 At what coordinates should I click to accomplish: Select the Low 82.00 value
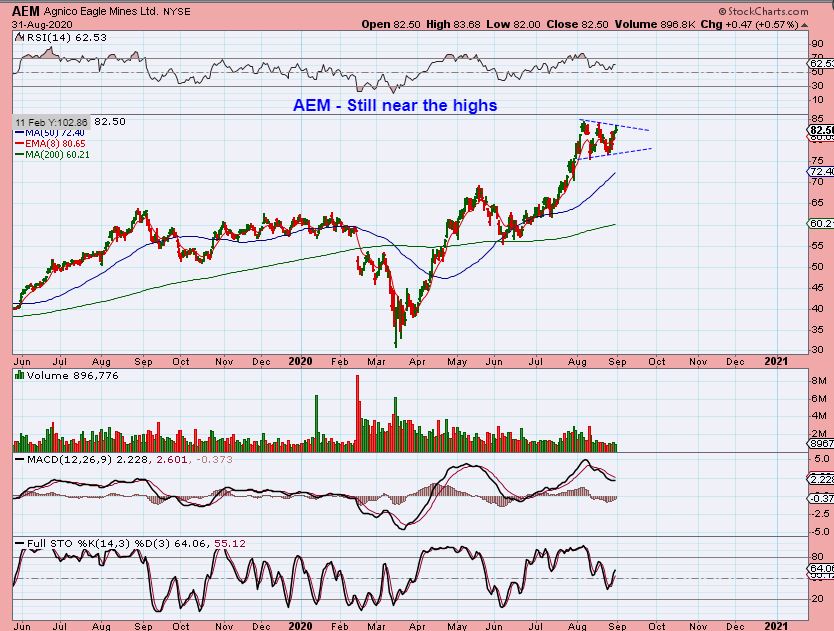(x=513, y=24)
